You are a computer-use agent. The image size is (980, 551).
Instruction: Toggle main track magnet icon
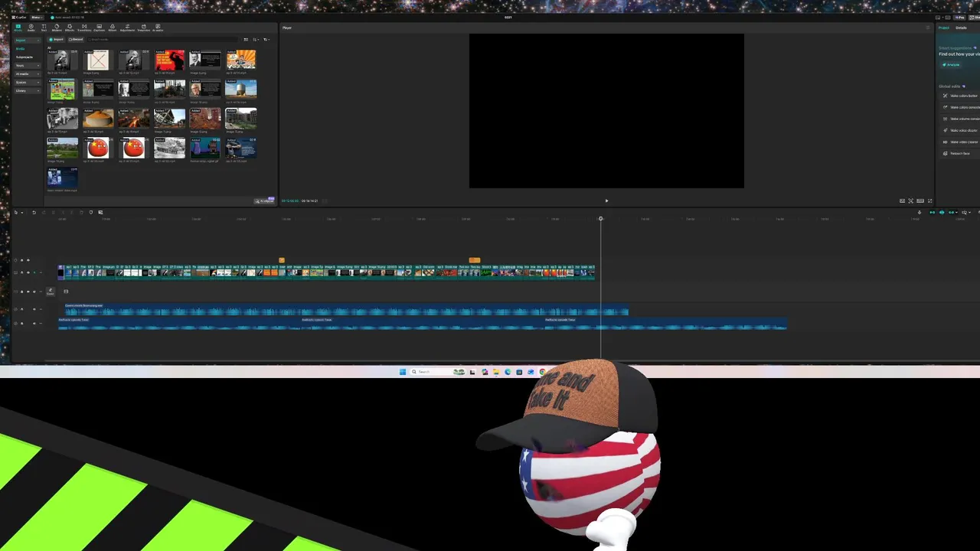(x=932, y=212)
